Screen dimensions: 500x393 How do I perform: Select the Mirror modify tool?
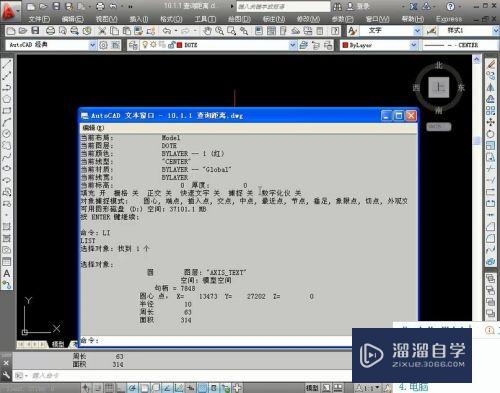pos(491,87)
